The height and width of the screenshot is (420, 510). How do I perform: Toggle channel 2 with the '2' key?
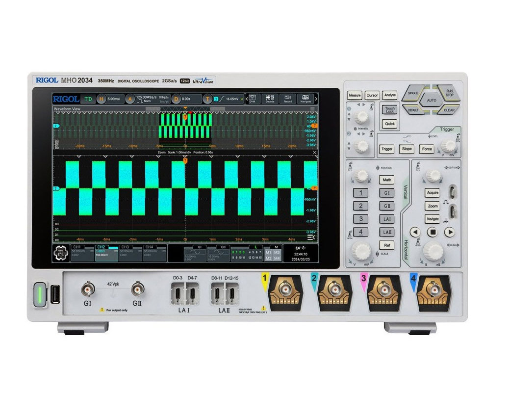pyautogui.click(x=361, y=206)
